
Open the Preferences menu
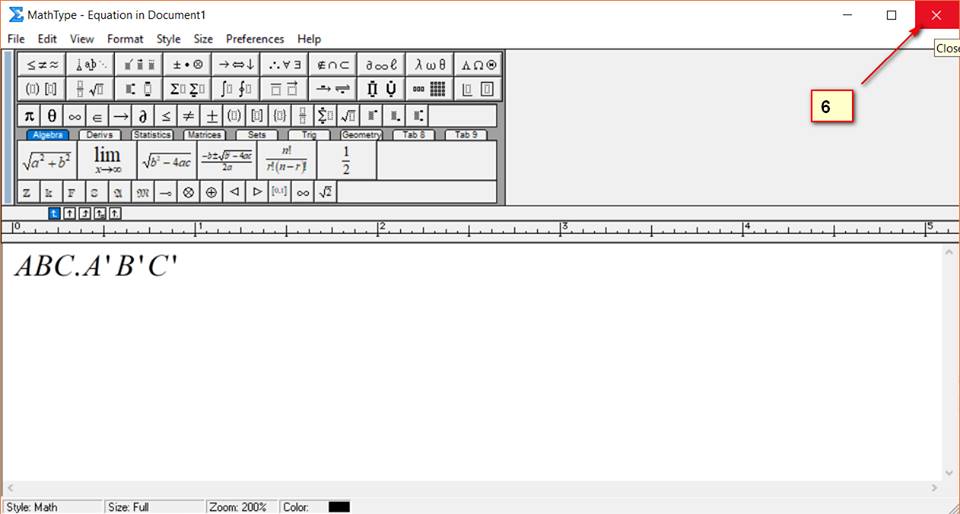[x=255, y=39]
